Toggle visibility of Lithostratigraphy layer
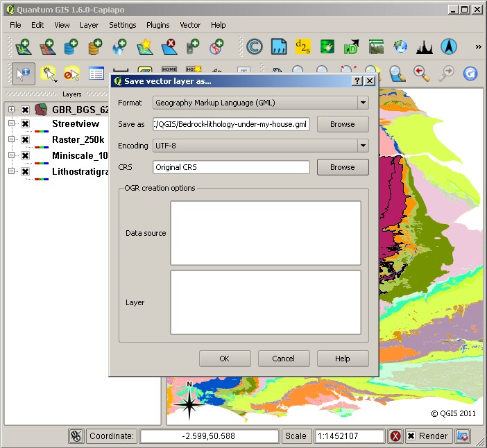487x448 pixels. [26, 171]
